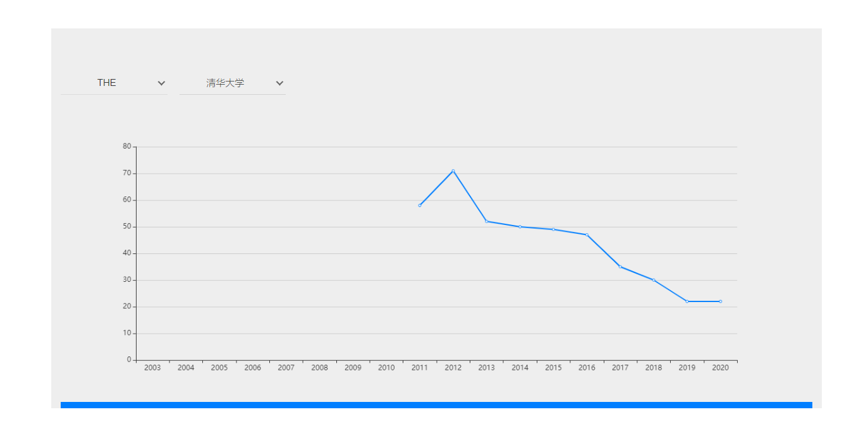Viewport: 868px width, 431px height.
Task: Click the 2017 data point marker
Action: pos(620,267)
